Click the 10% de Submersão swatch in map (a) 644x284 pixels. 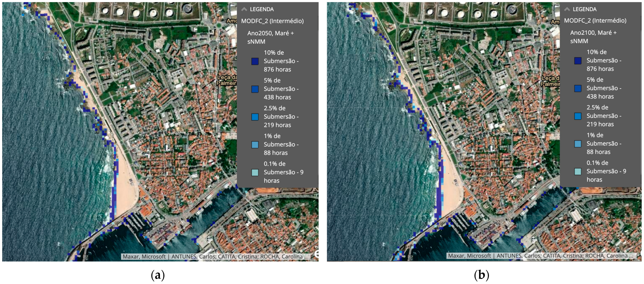click(x=255, y=61)
